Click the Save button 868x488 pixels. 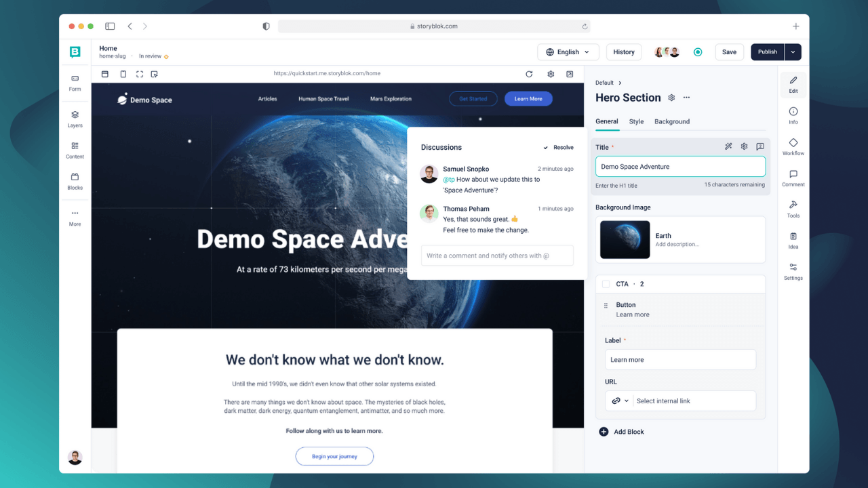coord(729,52)
